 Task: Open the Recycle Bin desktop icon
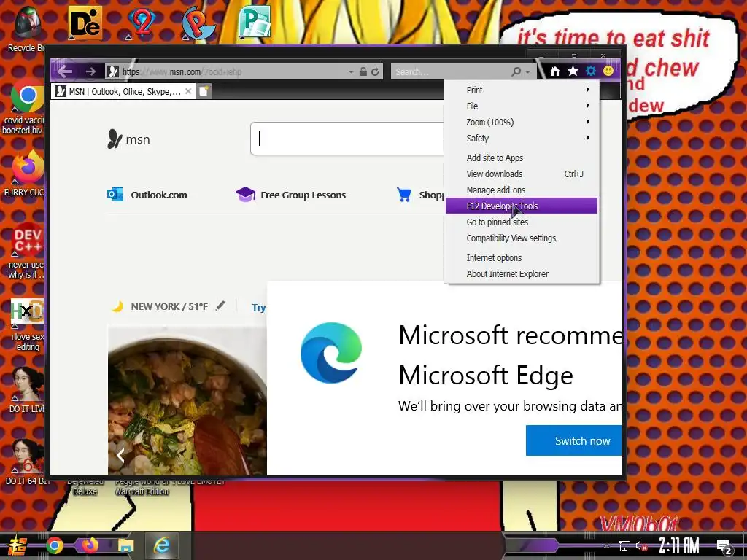[x=26, y=28]
